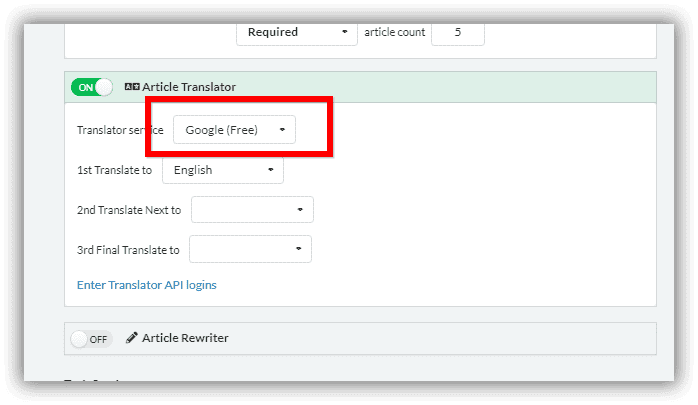The height and width of the screenshot is (405, 698).
Task: Click the Article Translator section header
Action: point(360,87)
